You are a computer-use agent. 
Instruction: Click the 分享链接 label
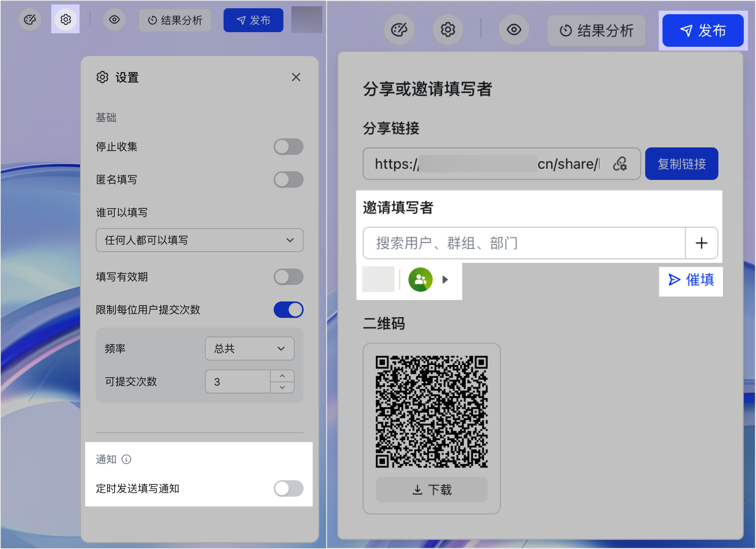391,128
